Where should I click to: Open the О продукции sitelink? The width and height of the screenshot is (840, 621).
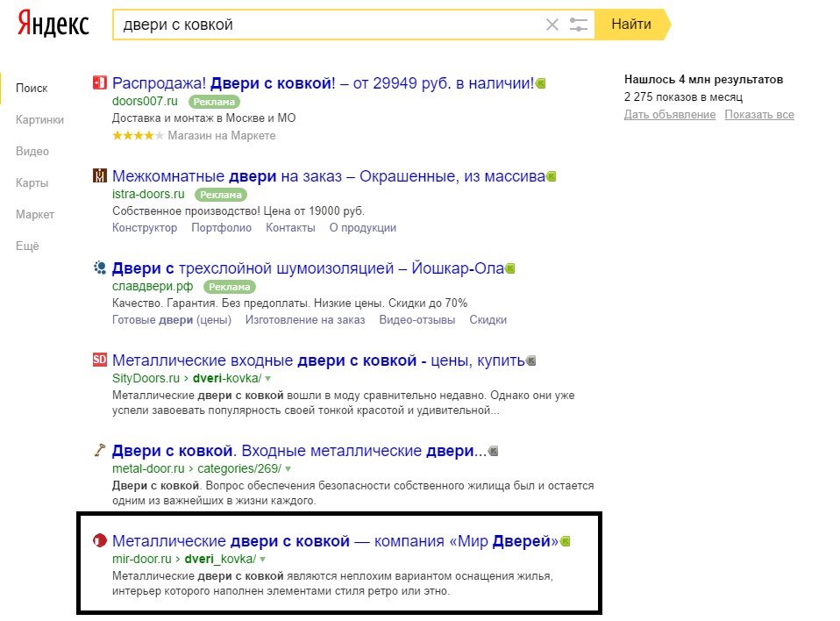click(x=363, y=228)
